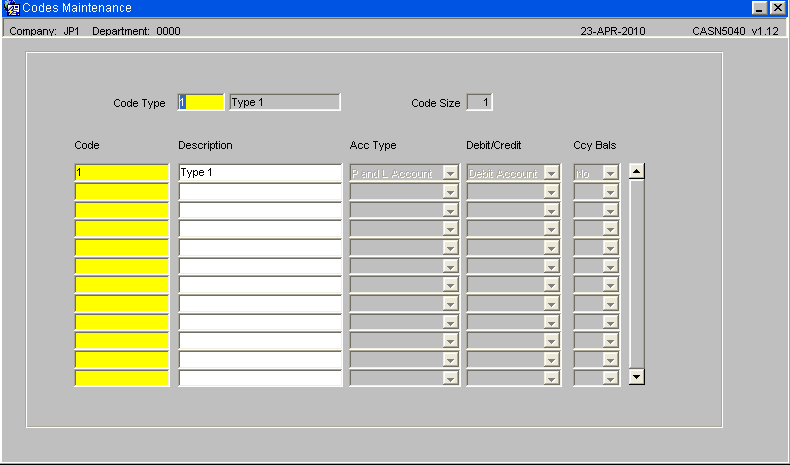
Task: Click the scroll up arrow of code list
Action: [x=637, y=171]
